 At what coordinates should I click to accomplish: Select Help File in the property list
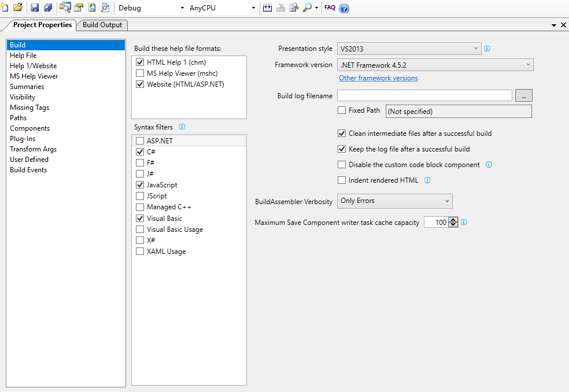[23, 56]
